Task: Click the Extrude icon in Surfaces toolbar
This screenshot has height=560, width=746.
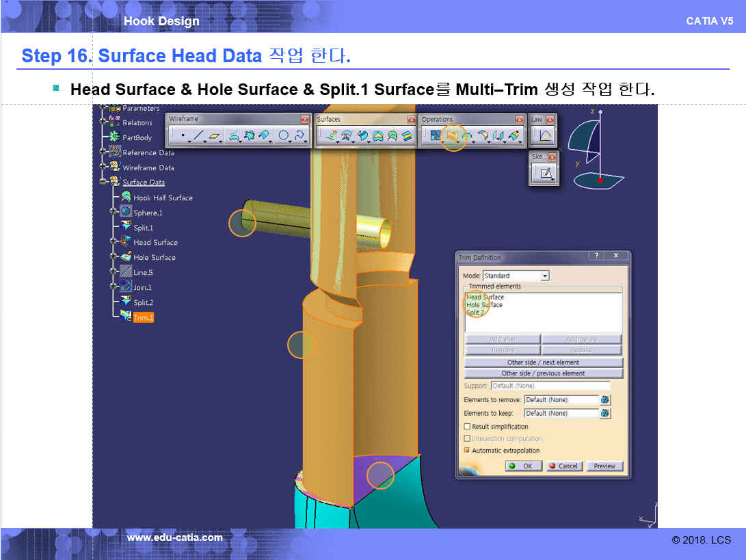Action: (330, 136)
